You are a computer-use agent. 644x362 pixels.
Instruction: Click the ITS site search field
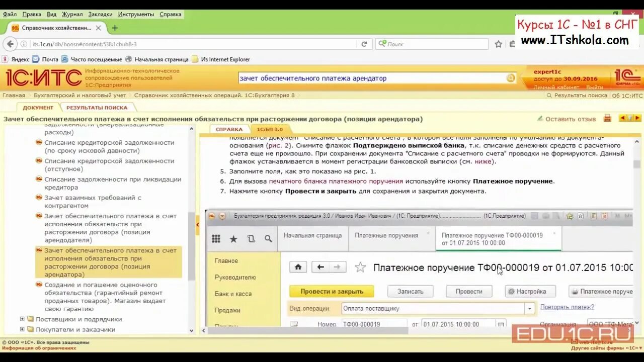point(372,78)
